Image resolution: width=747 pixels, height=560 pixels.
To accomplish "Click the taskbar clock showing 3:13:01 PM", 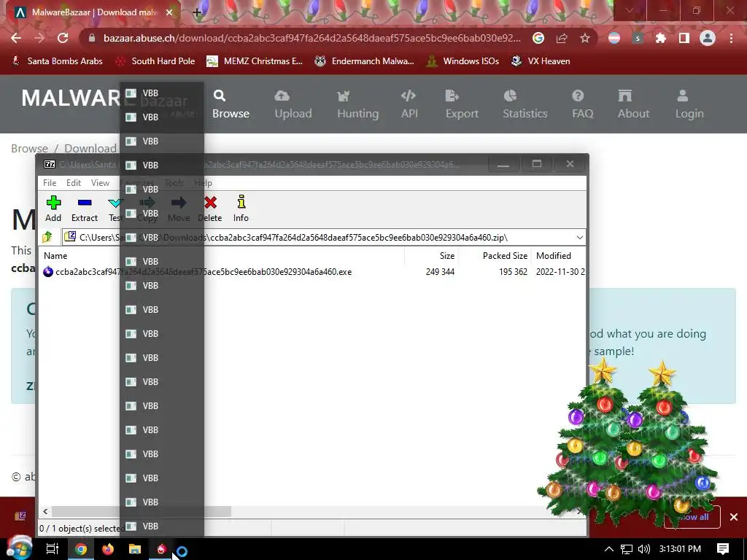I will [x=680, y=549].
